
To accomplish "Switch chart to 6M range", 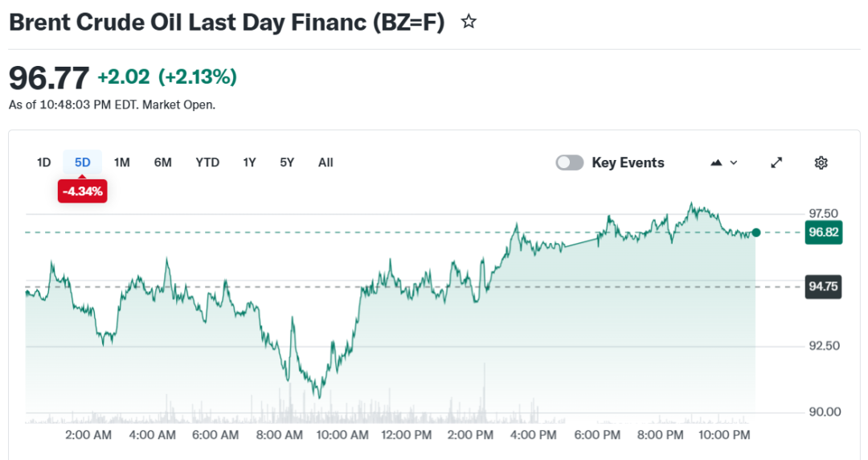I will pos(163,162).
